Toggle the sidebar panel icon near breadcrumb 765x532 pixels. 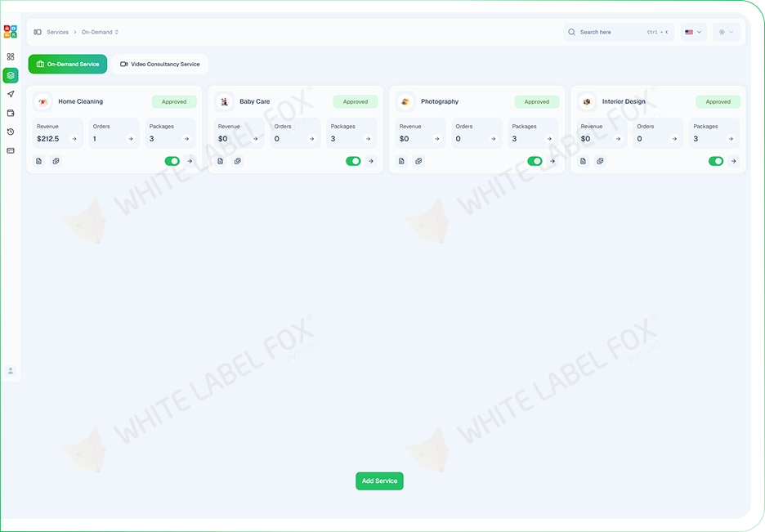coord(38,32)
